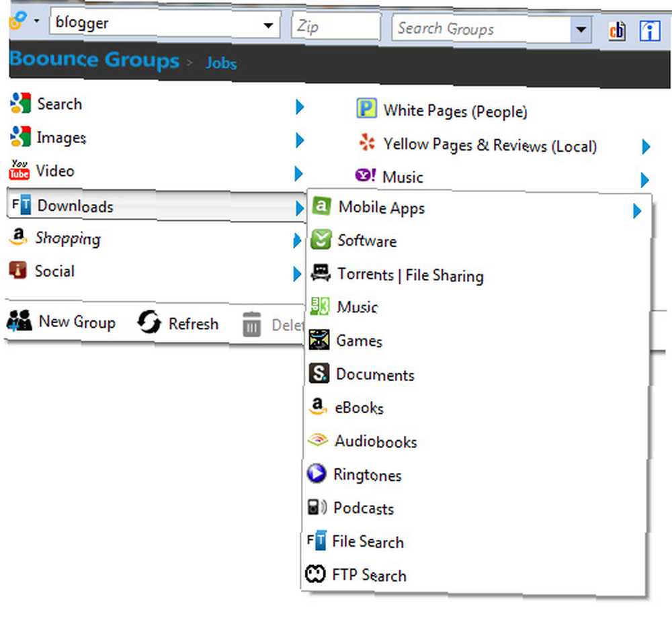The image size is (672, 620).
Task: Click the New Group button label
Action: pos(77,321)
